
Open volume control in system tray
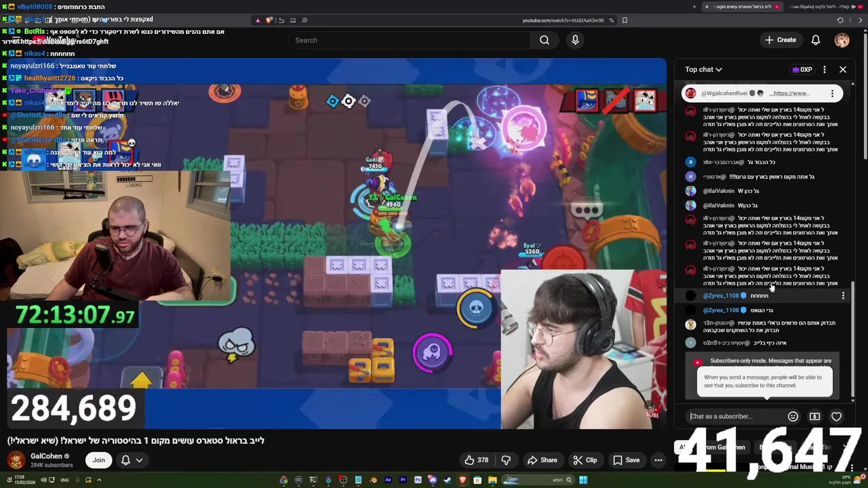[x=43, y=480]
